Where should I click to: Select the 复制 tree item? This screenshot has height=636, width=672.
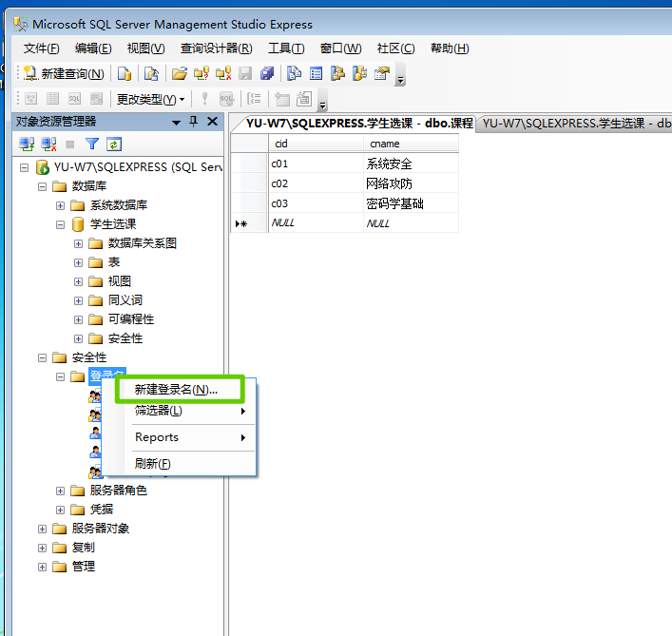(83, 548)
